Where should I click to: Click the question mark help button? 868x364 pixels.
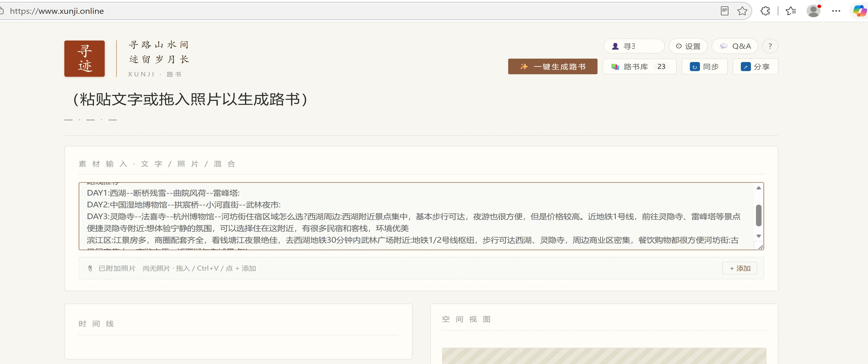pos(770,46)
